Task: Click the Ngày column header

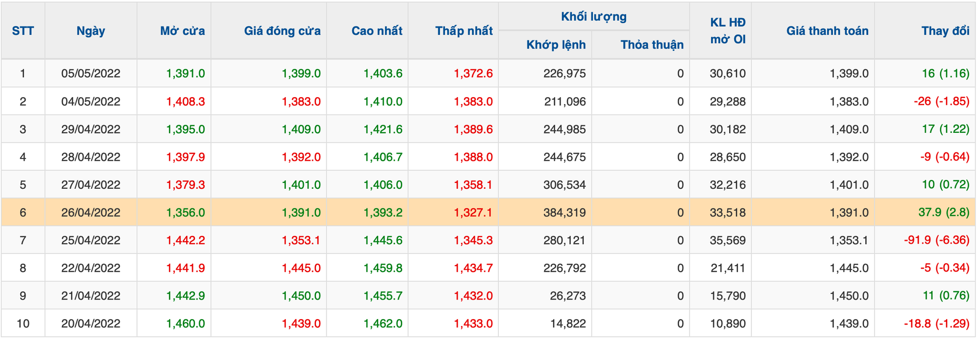Action: pos(91,31)
